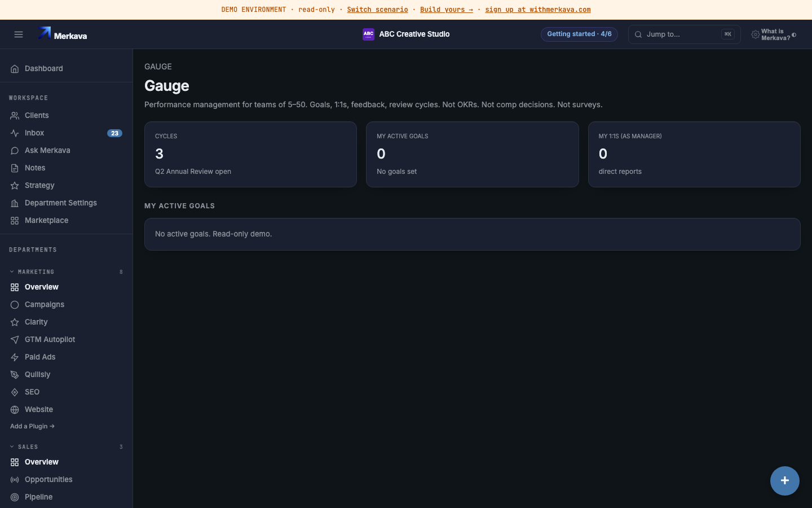Click the Marketing Overview grid icon
This screenshot has width=812, height=508.
(x=15, y=287)
